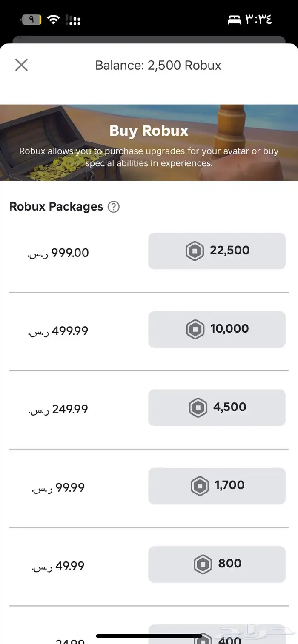This screenshot has width=298, height=644.
Task: Tap the Wi-Fi status bar icon
Action: (x=53, y=20)
